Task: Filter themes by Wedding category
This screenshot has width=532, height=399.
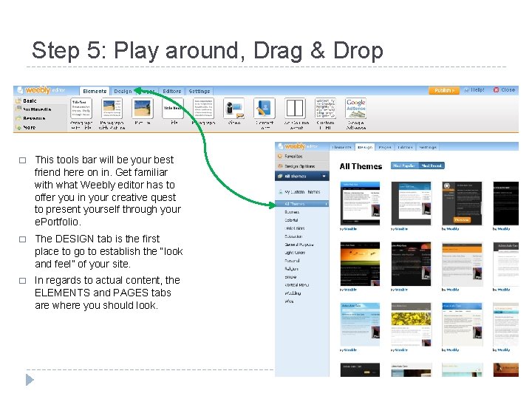Action: [x=293, y=293]
